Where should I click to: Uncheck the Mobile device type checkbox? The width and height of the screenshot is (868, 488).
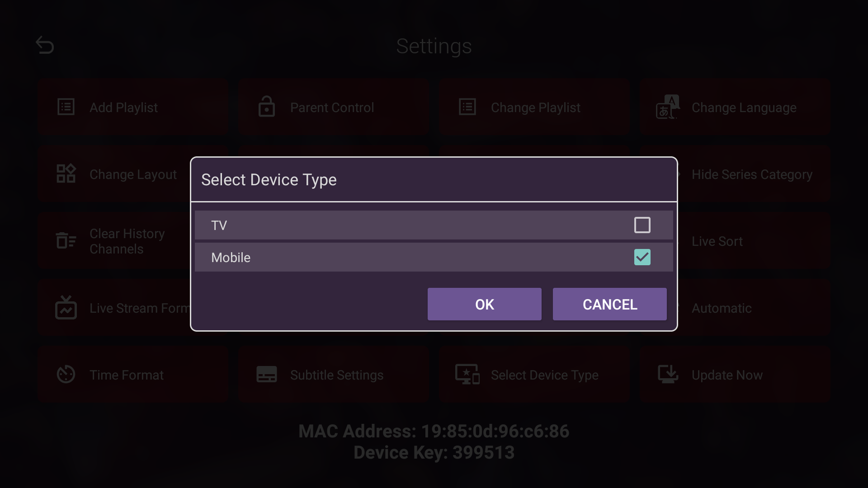[642, 257]
